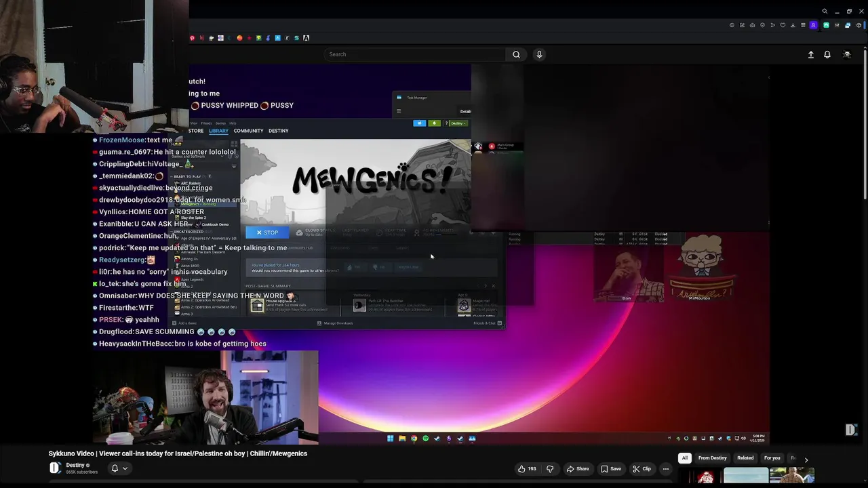This screenshot has height=488, width=868.
Task: Click the YouTube Search input field
Action: [x=414, y=54]
